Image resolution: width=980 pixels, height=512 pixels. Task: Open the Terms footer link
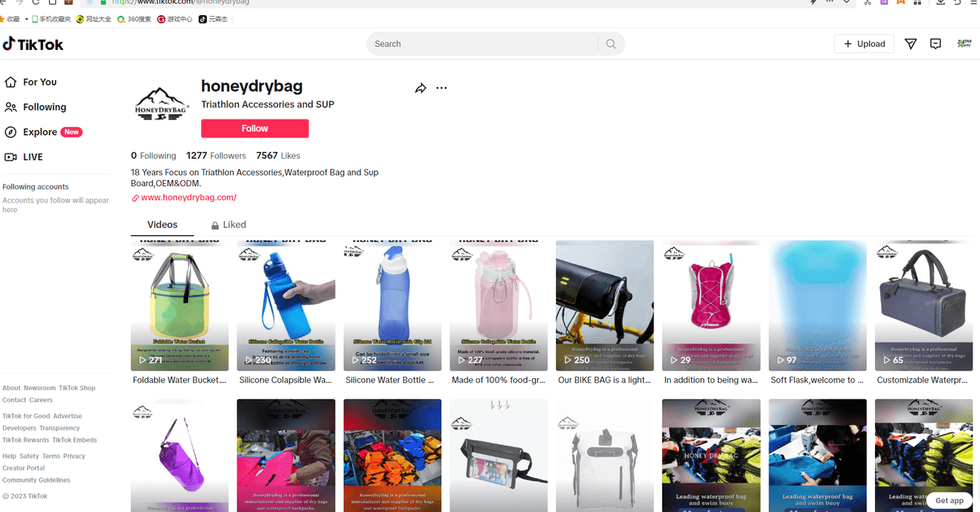tap(51, 456)
